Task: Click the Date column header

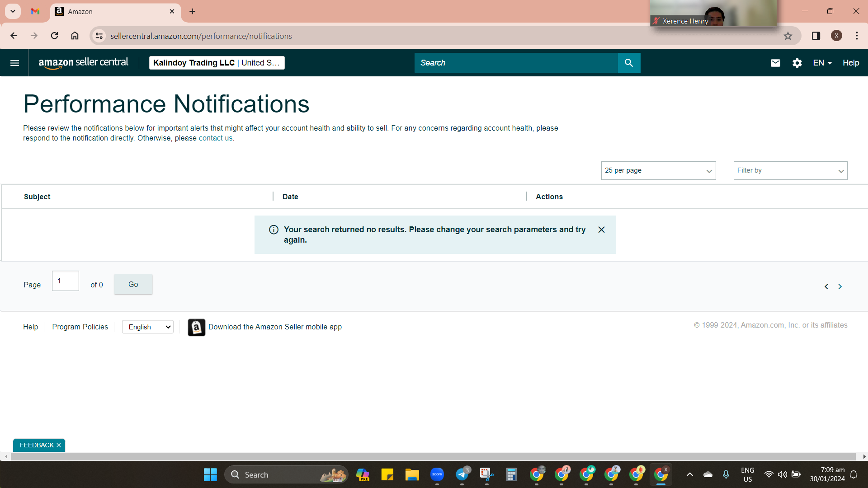Action: (290, 197)
